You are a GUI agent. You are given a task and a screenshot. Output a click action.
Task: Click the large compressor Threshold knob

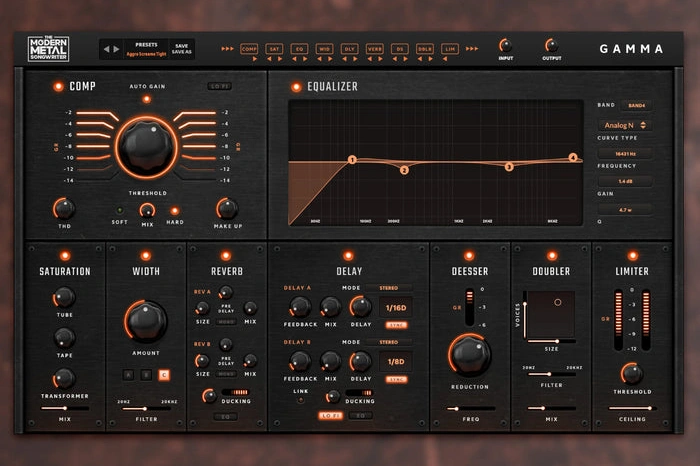pos(146,146)
